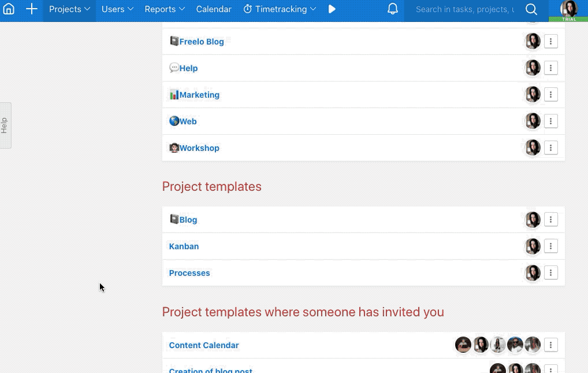Image resolution: width=588 pixels, height=373 pixels.
Task: Click the globe icon beside Web
Action: point(174,121)
